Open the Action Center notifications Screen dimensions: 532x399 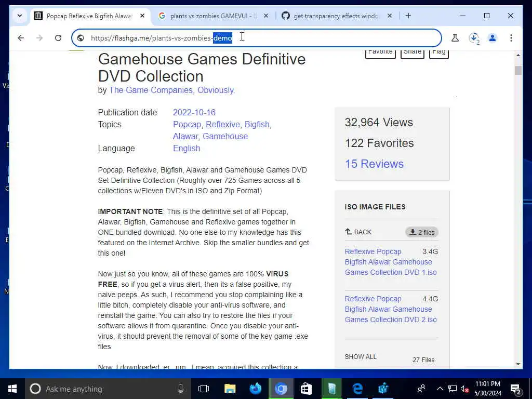[x=516, y=389]
